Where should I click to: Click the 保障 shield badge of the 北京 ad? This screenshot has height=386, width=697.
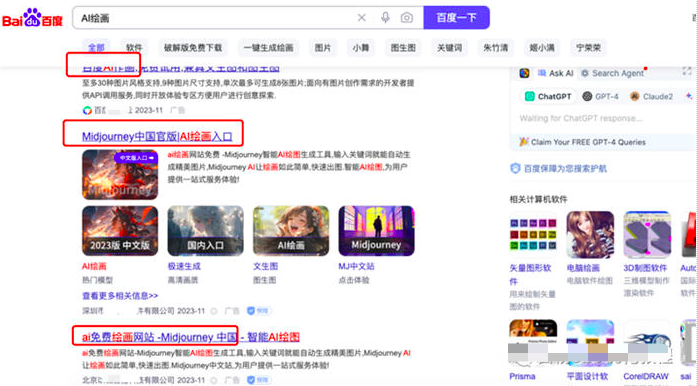[x=259, y=380]
